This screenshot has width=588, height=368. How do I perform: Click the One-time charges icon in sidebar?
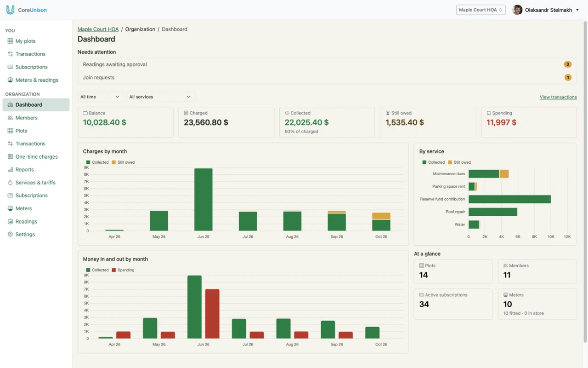pyautogui.click(x=11, y=157)
